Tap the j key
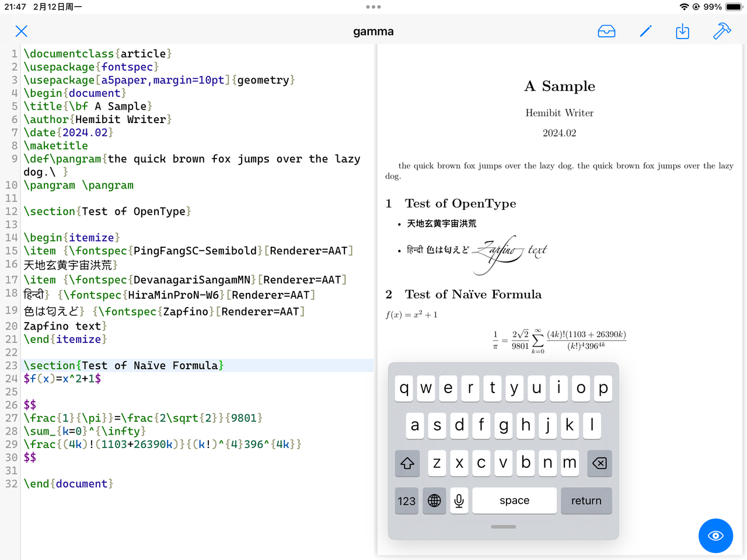The height and width of the screenshot is (560, 747). coord(547,425)
